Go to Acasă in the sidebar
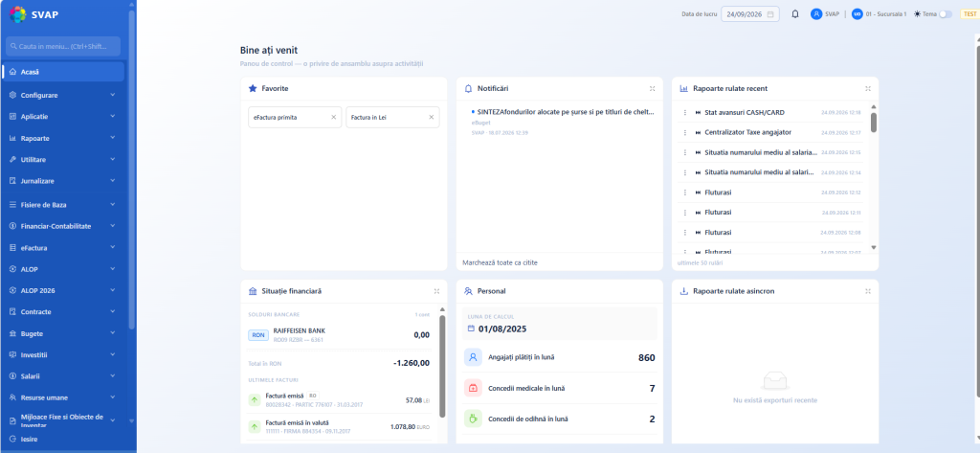The image size is (980, 453). click(x=62, y=72)
